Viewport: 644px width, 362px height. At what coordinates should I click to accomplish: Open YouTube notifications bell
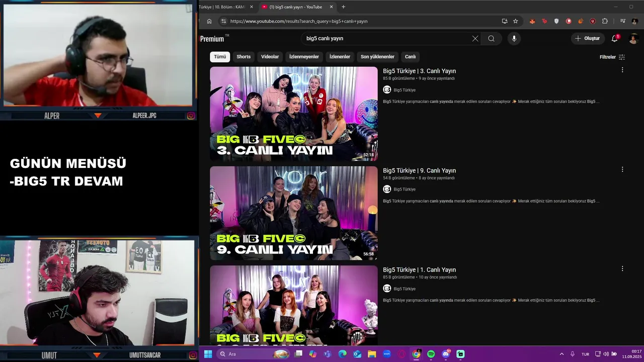pos(615,38)
